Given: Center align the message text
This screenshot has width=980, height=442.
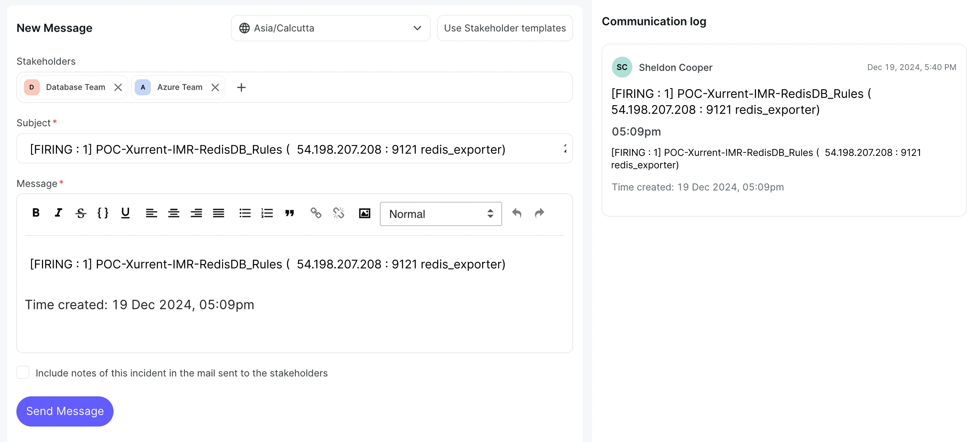Looking at the screenshot, I should (174, 213).
